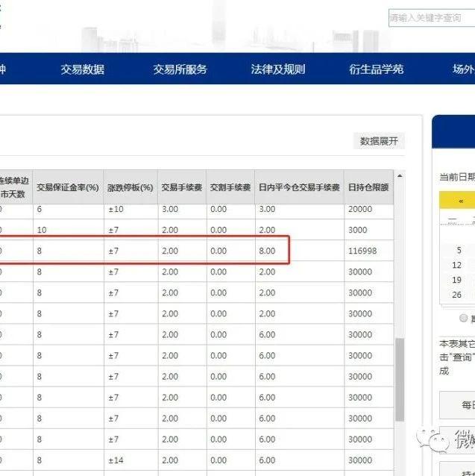Open the 衍生品学苑 navigation menu
Viewport: 475px width, 476px height.
click(x=376, y=69)
